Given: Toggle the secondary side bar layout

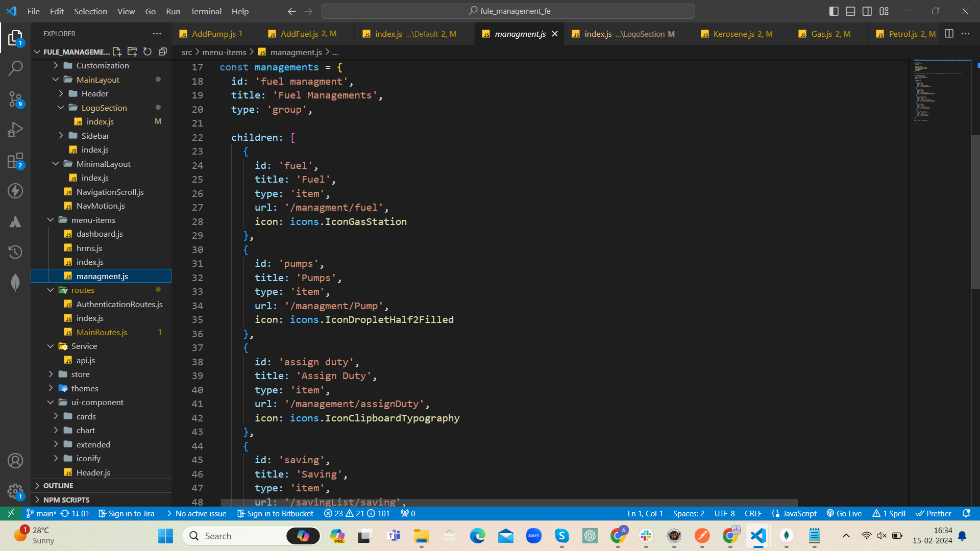Looking at the screenshot, I should point(867,11).
